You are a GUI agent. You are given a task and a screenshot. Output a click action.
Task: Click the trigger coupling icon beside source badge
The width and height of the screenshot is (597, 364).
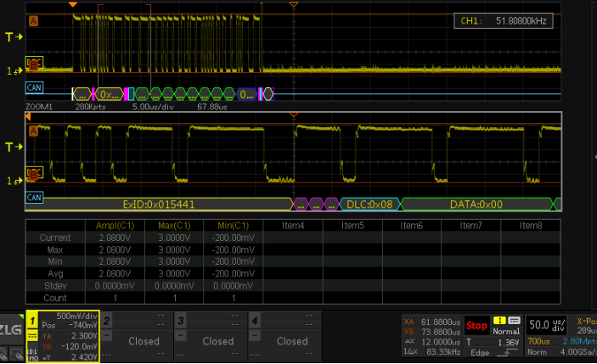[x=514, y=321]
